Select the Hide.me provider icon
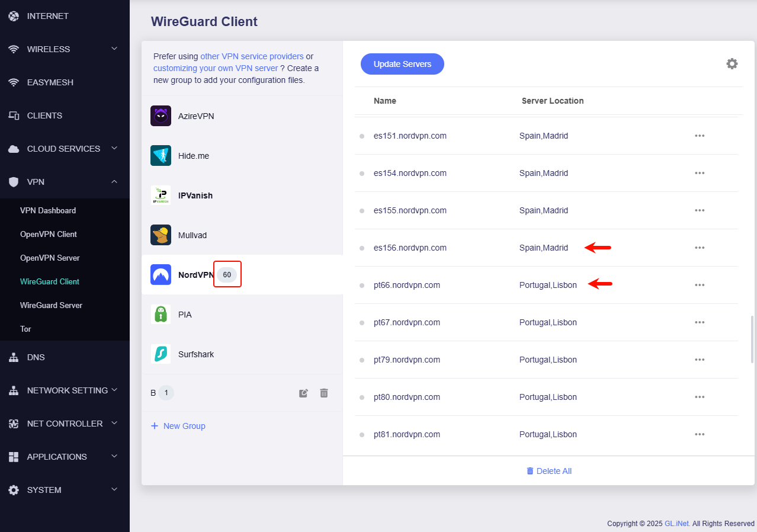 pyautogui.click(x=161, y=156)
